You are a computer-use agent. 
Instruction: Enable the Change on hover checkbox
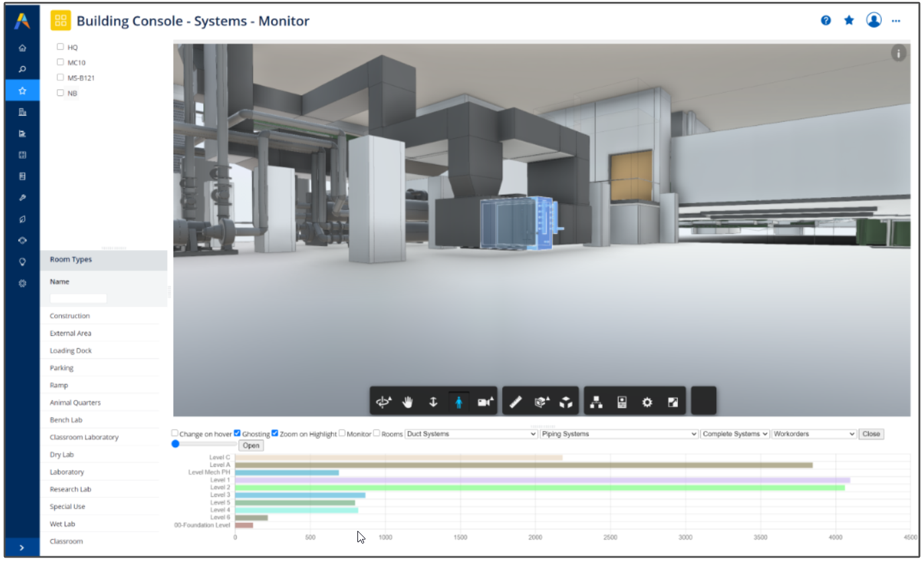point(176,434)
